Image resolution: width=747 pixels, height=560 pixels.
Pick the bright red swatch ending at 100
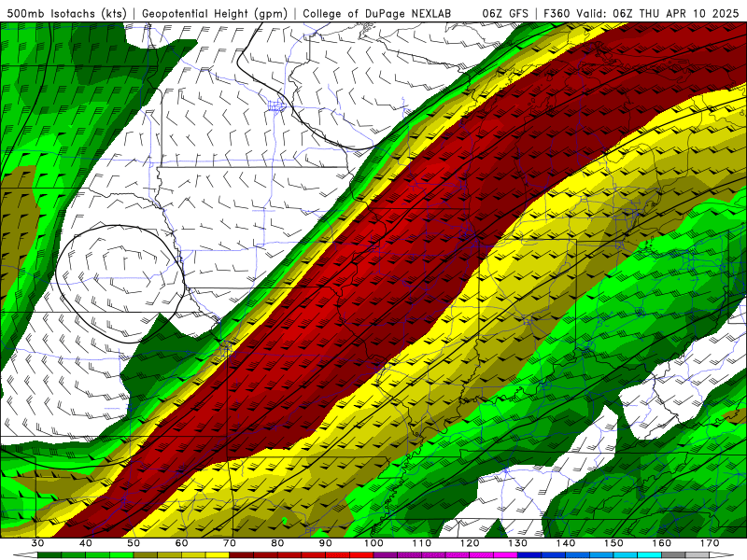361,555
